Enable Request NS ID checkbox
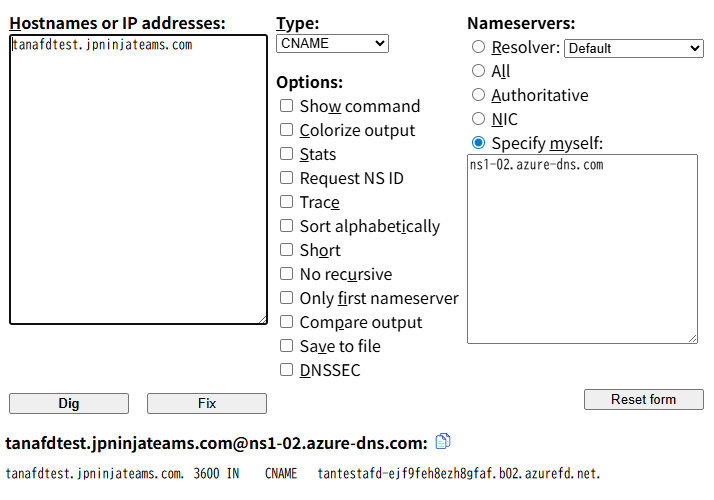This screenshot has width=714, height=500. [286, 178]
